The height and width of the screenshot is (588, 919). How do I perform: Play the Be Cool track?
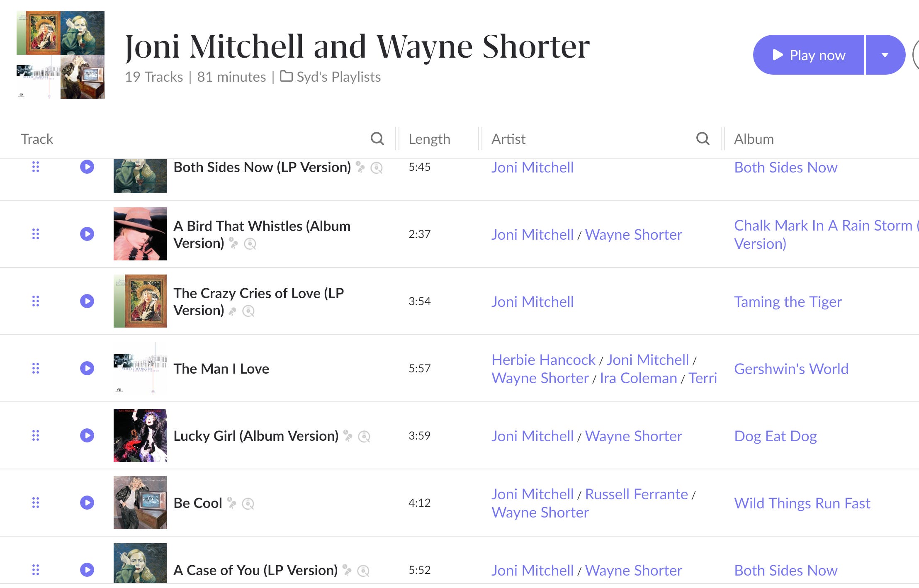click(87, 503)
